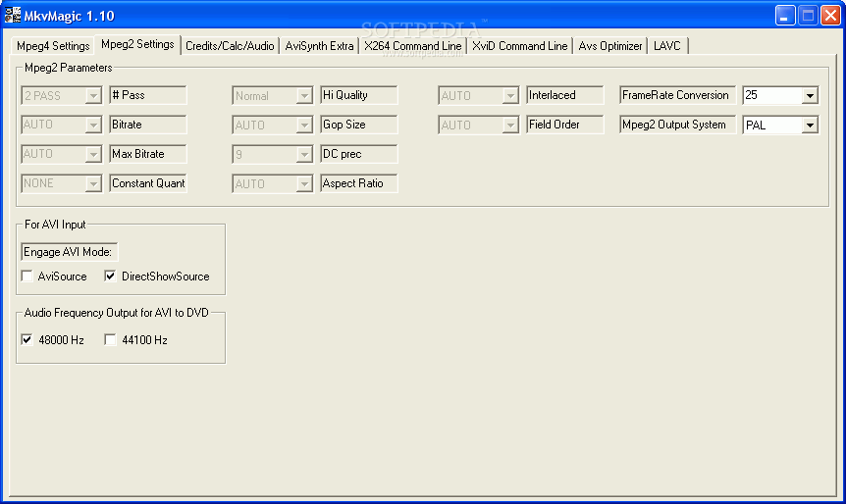This screenshot has width=846, height=504.
Task: Click the # Pass label field
Action: click(148, 95)
